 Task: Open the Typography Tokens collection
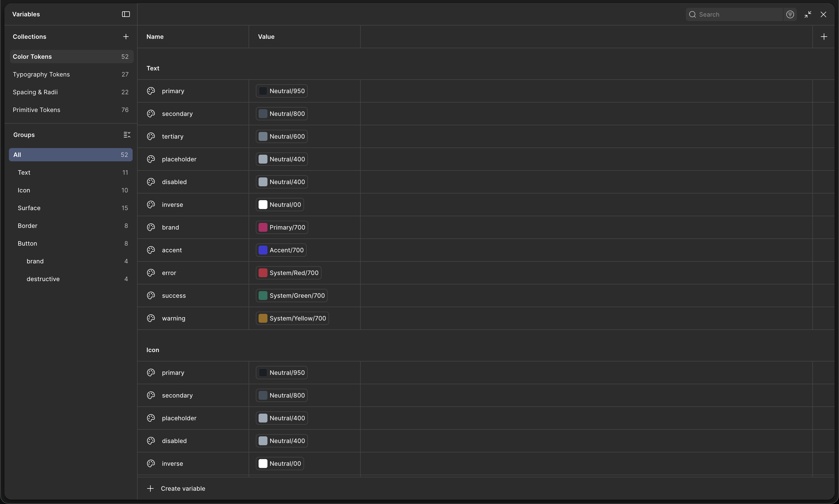click(71, 74)
